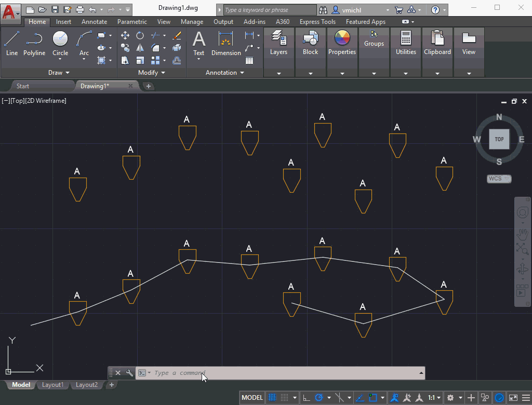This screenshot has height=405, width=532.
Task: Switch to the Parametric ribbon tab
Action: click(x=132, y=22)
